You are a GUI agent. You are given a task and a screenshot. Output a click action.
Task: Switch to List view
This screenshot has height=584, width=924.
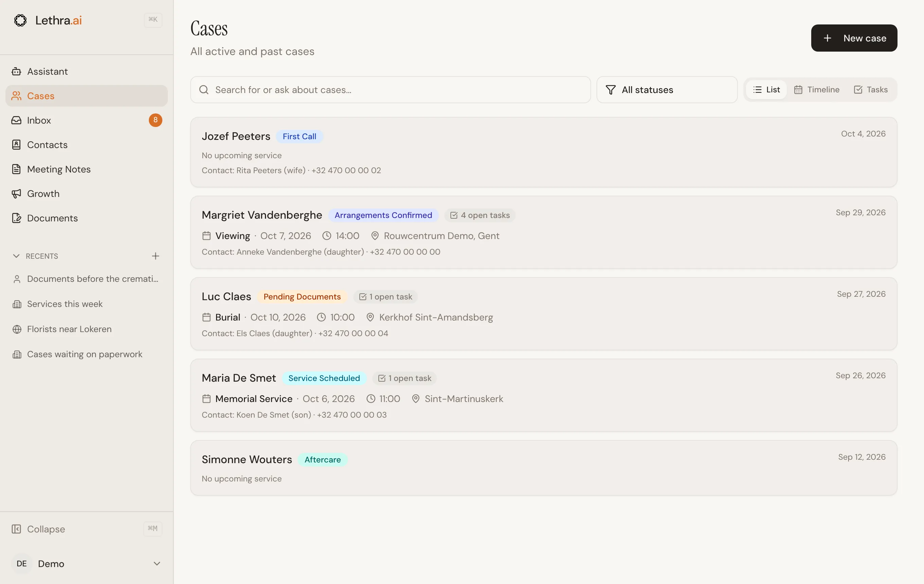pyautogui.click(x=766, y=90)
